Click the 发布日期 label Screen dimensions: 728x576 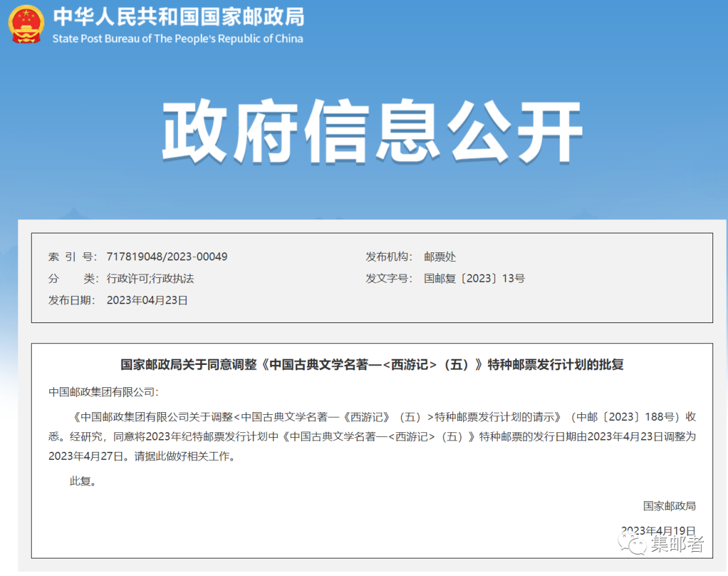point(72,300)
